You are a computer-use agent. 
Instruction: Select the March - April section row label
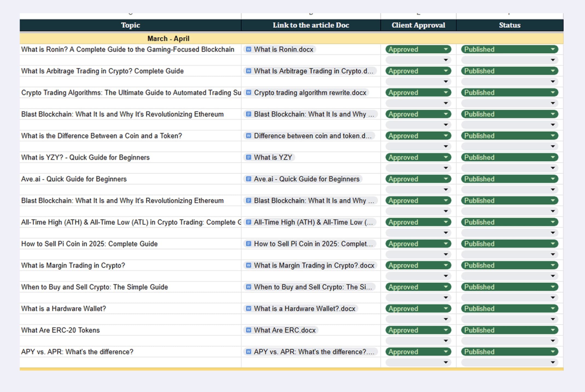click(x=168, y=39)
